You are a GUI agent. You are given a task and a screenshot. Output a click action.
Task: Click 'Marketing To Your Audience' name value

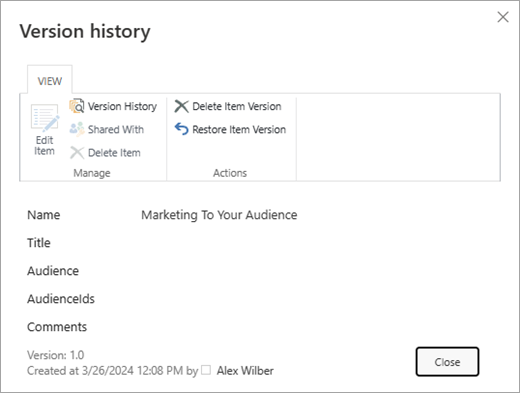pyautogui.click(x=219, y=215)
